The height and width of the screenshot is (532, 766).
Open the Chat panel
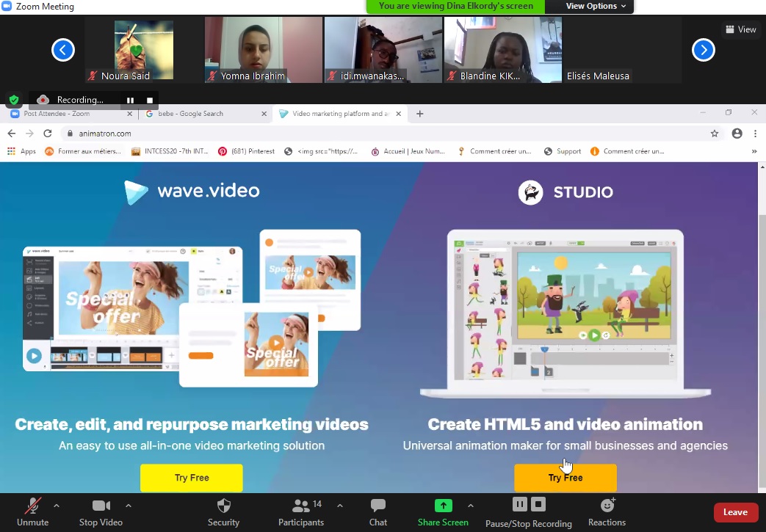click(378, 506)
